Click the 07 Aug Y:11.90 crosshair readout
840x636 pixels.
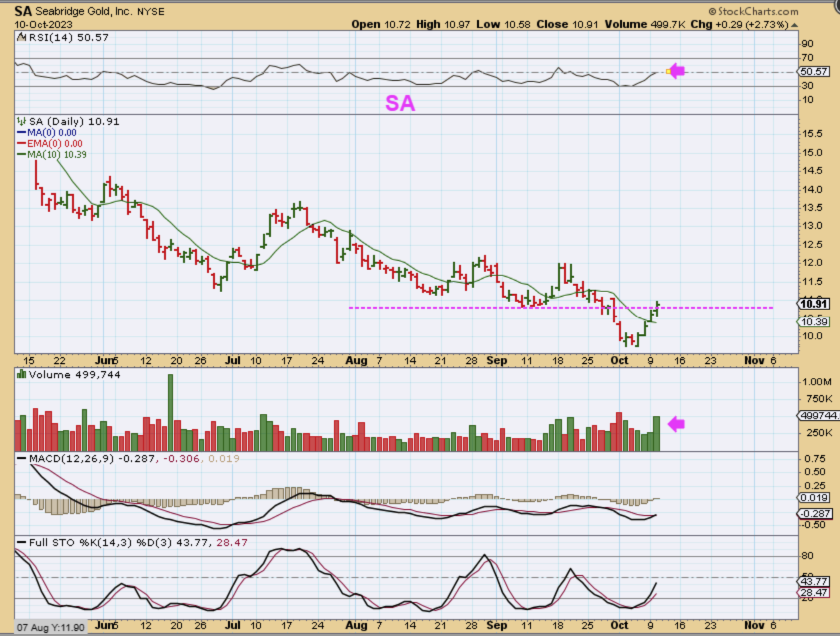(51, 627)
